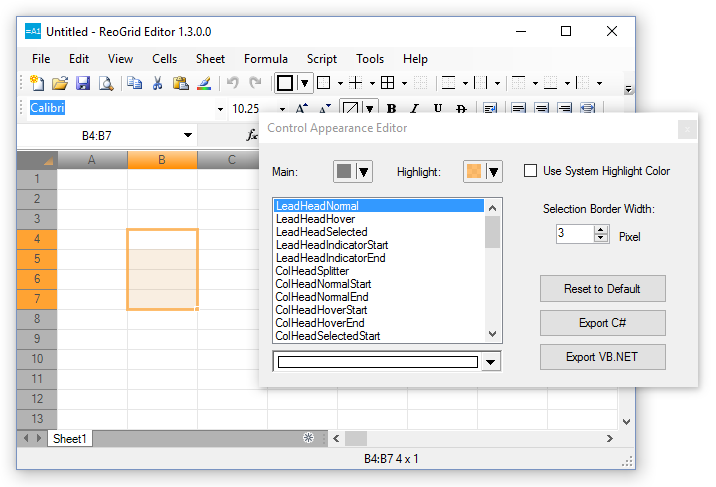Click the Undo arrow icon
The height and width of the screenshot is (487, 716).
(232, 83)
